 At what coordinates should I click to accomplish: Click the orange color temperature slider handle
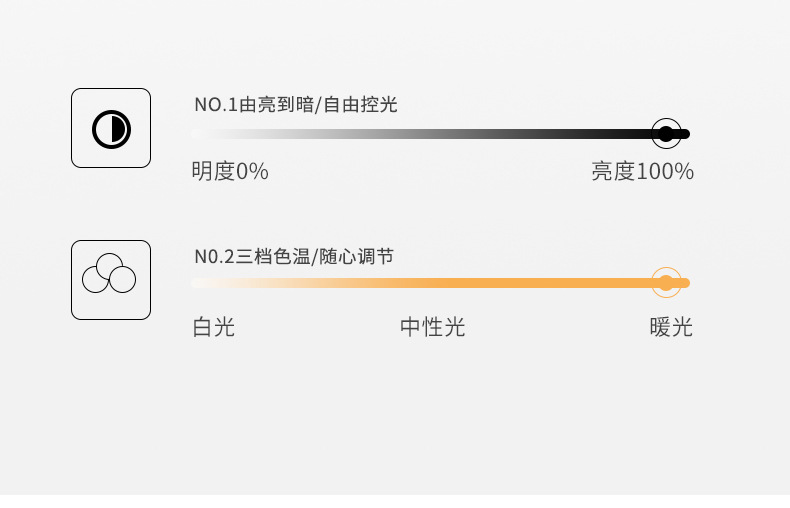coord(666,283)
